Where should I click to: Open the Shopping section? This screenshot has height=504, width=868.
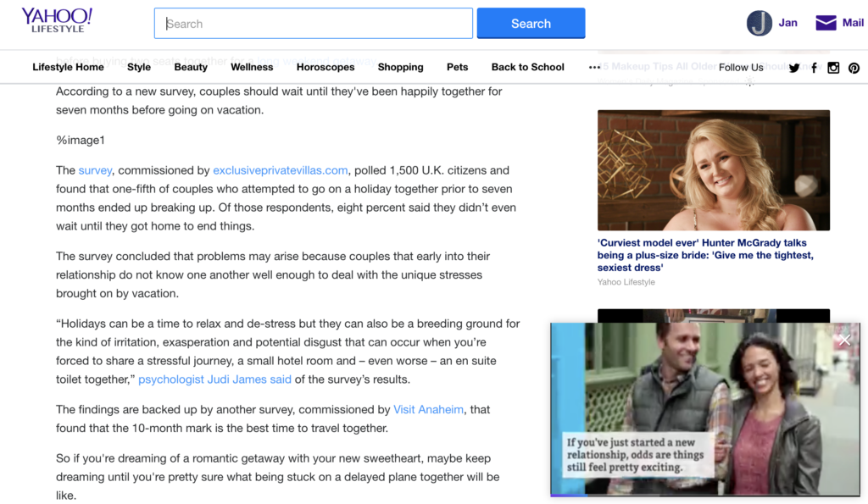click(401, 67)
